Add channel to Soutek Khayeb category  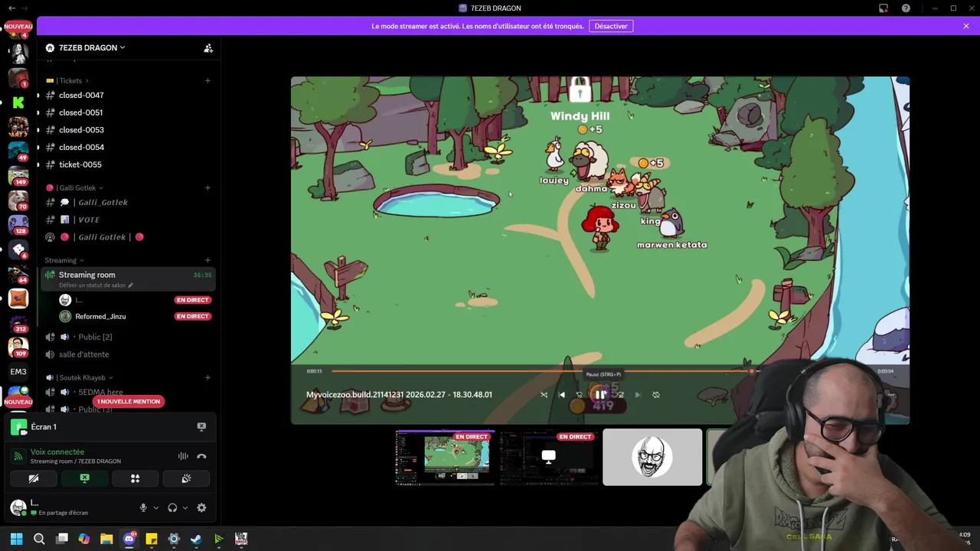pyautogui.click(x=207, y=377)
